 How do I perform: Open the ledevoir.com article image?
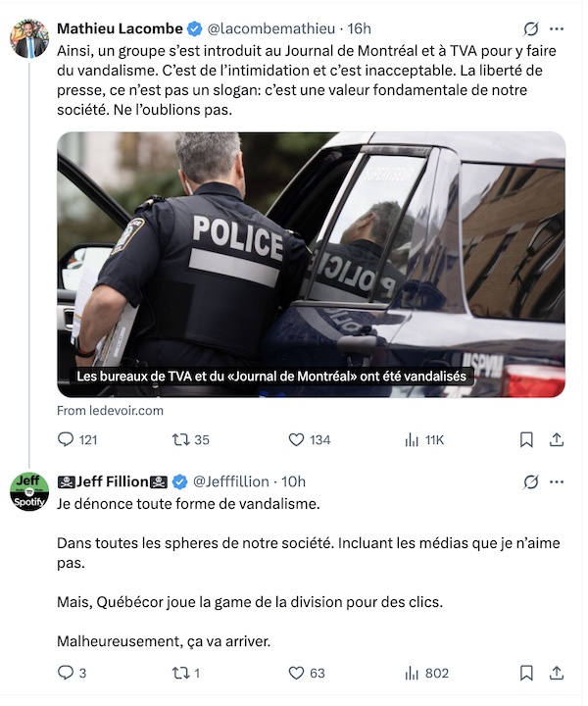click(x=311, y=265)
